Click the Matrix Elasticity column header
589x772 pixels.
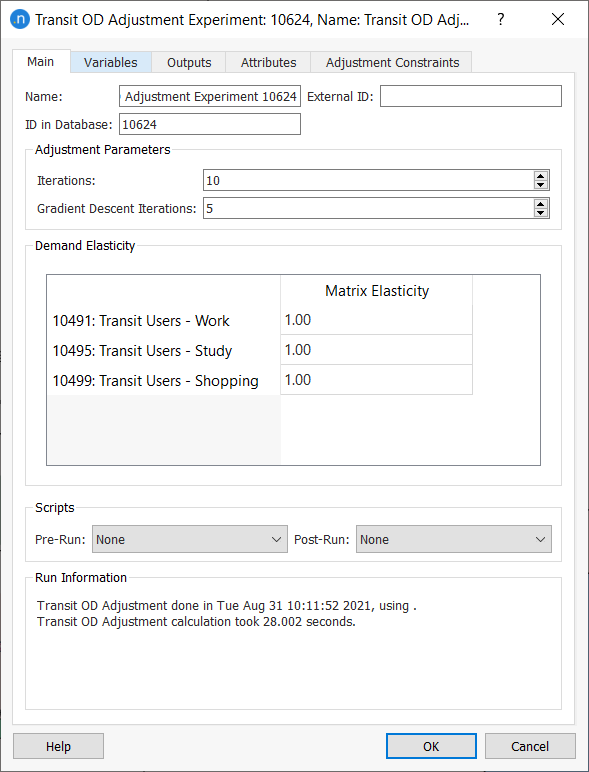click(x=377, y=290)
